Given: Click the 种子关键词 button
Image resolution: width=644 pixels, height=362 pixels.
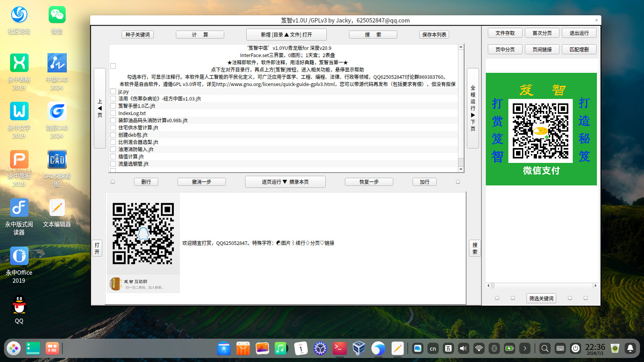Looking at the screenshot, I should pos(138,35).
